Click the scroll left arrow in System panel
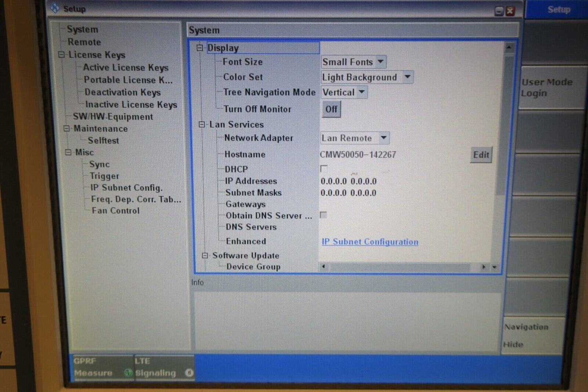This screenshot has height=392, width=588. point(323,267)
